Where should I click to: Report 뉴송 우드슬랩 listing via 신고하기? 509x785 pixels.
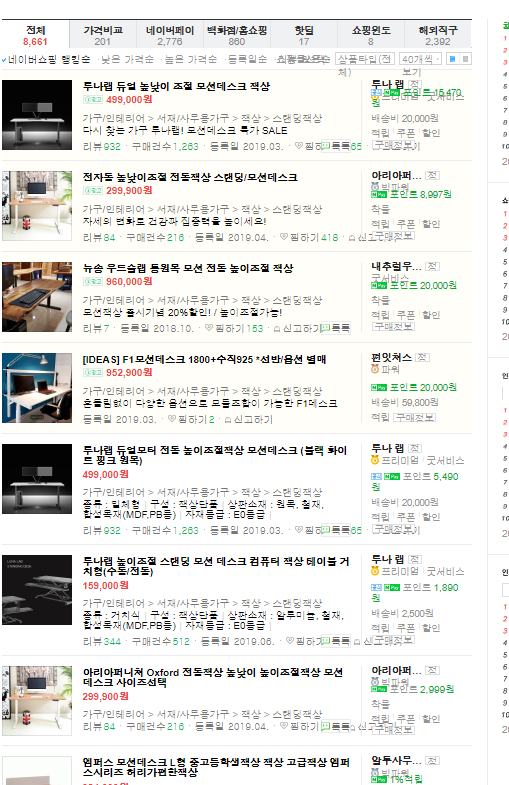tap(296, 328)
